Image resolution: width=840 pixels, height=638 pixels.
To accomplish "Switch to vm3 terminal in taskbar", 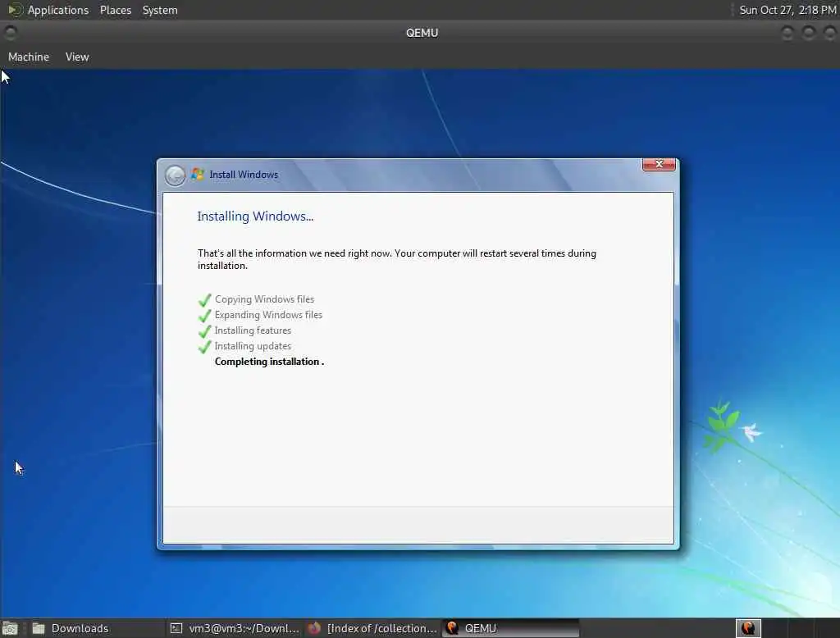I will click(235, 628).
